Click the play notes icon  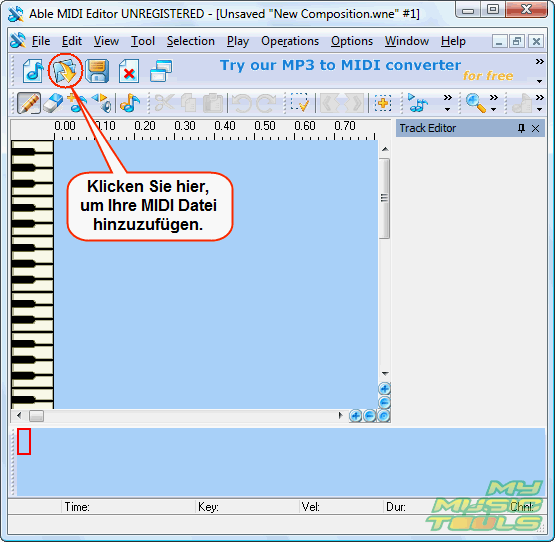coord(418,103)
